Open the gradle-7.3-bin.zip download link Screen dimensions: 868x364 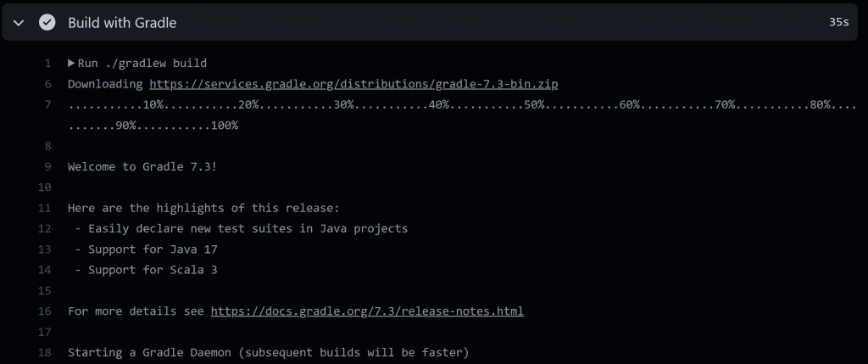(x=353, y=84)
